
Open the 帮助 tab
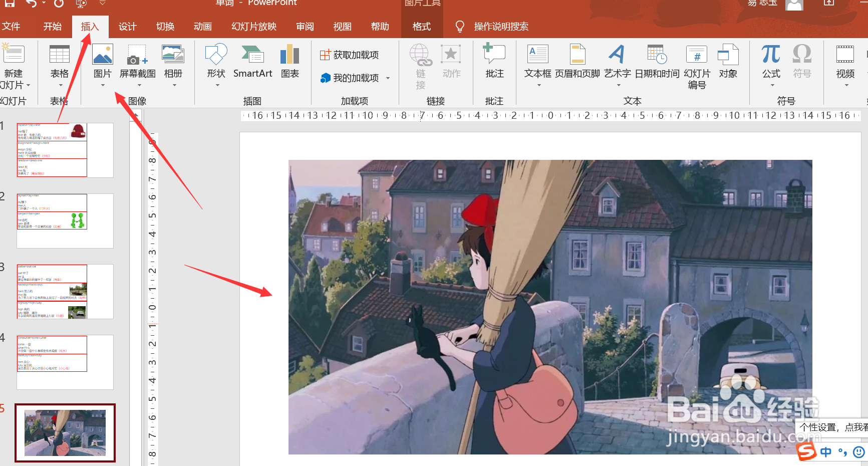tap(380, 27)
